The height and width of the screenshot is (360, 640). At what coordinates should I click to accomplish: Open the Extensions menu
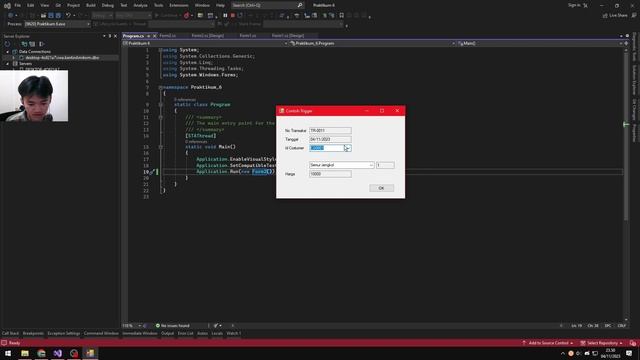(179, 5)
